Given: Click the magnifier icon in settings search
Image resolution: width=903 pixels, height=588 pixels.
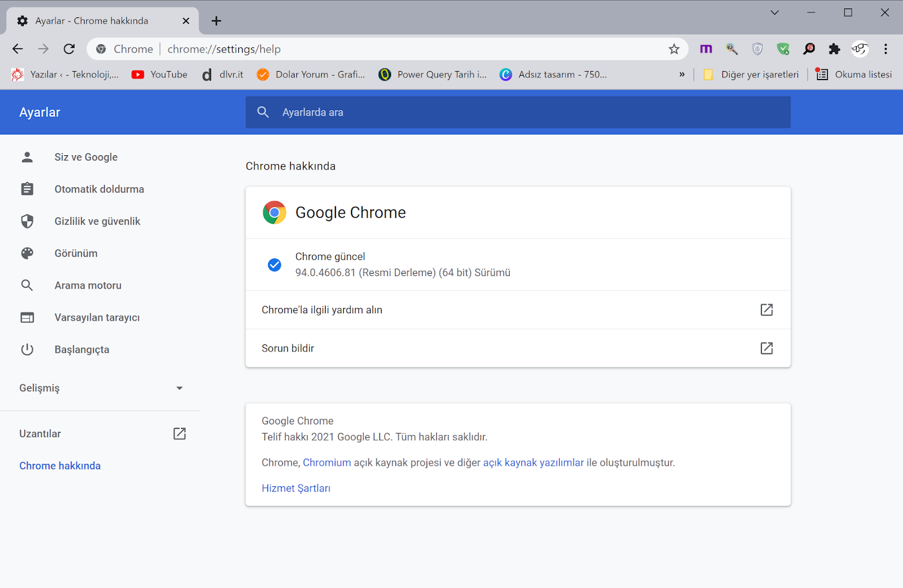Looking at the screenshot, I should click(263, 112).
